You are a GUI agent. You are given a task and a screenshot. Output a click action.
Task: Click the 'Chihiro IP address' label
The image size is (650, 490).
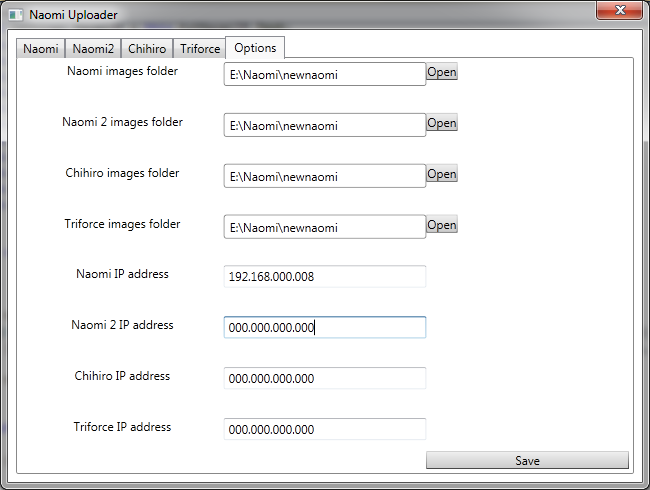tap(122, 376)
